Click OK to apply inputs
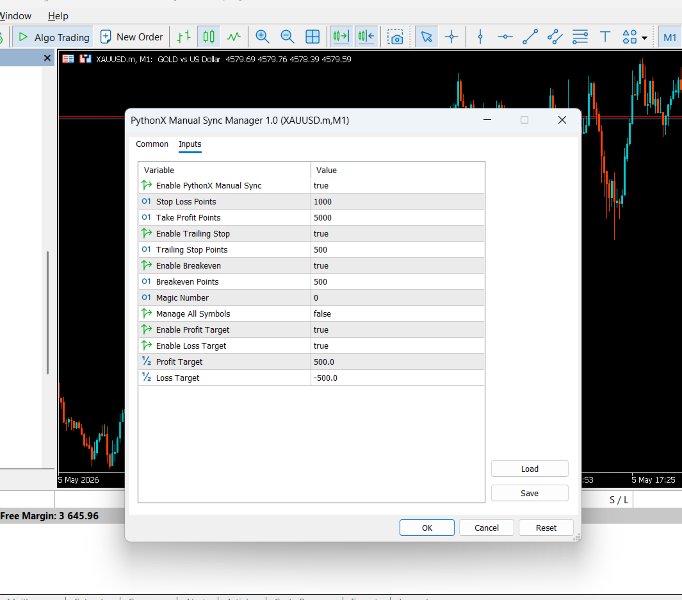Image resolution: width=682 pixels, height=600 pixels. point(427,528)
